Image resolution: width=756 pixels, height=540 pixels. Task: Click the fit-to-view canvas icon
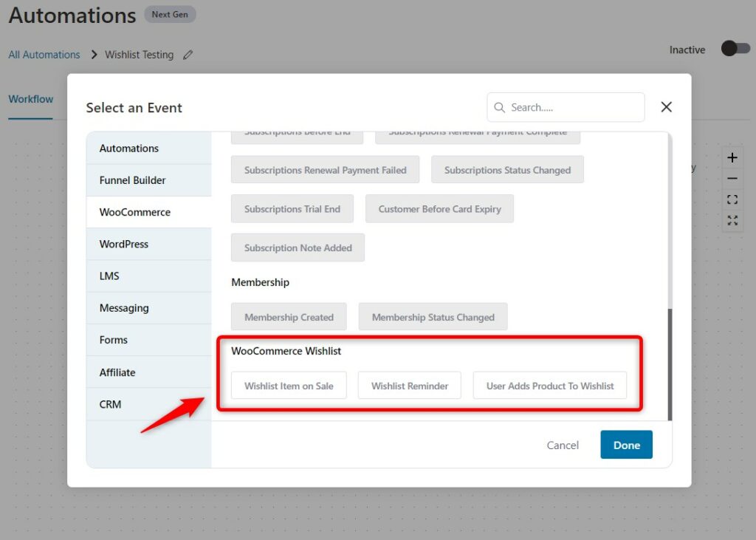732,199
